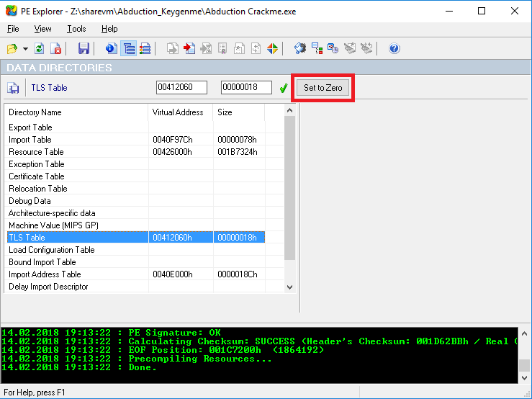Open the Section Headers colored list icon
532x399 pixels.
point(145,48)
